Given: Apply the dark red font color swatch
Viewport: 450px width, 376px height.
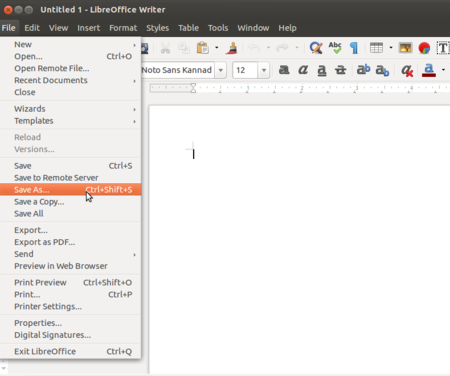Looking at the screenshot, I should click(x=429, y=70).
